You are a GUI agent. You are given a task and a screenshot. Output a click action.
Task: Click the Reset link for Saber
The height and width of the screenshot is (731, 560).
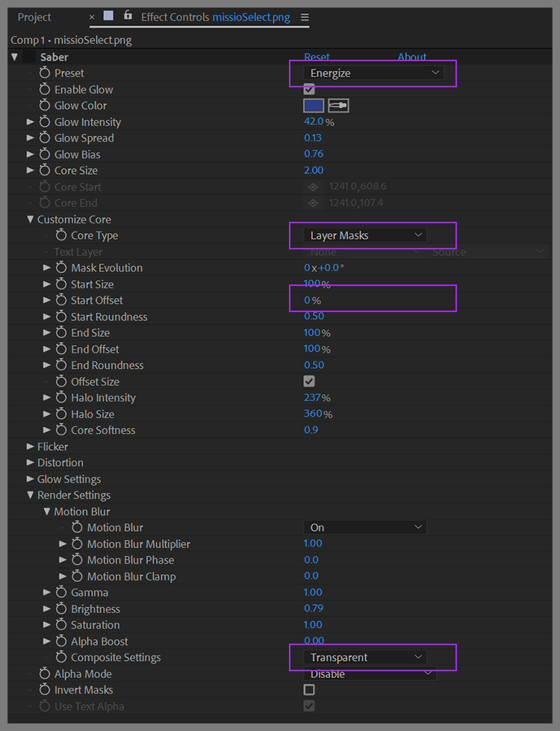click(317, 57)
